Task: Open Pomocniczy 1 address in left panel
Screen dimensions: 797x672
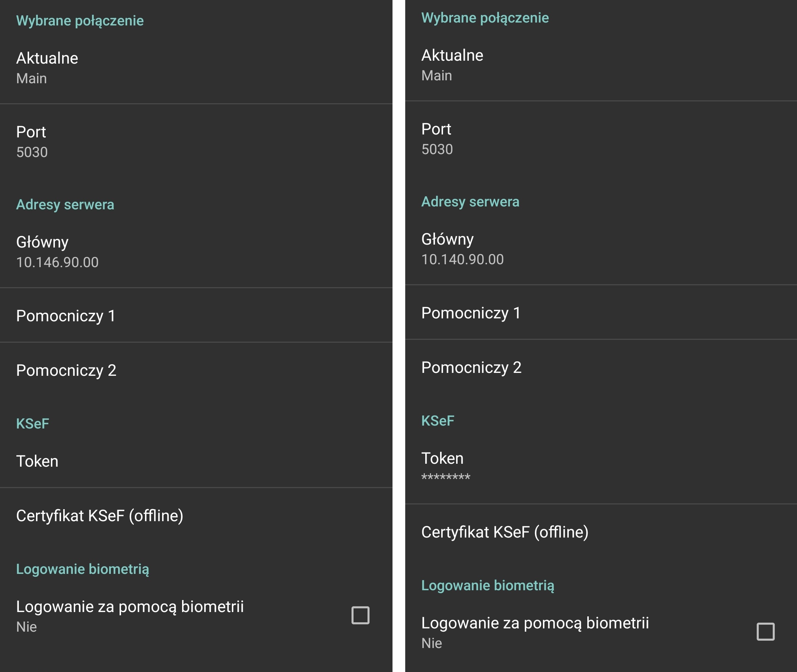Action: click(65, 315)
